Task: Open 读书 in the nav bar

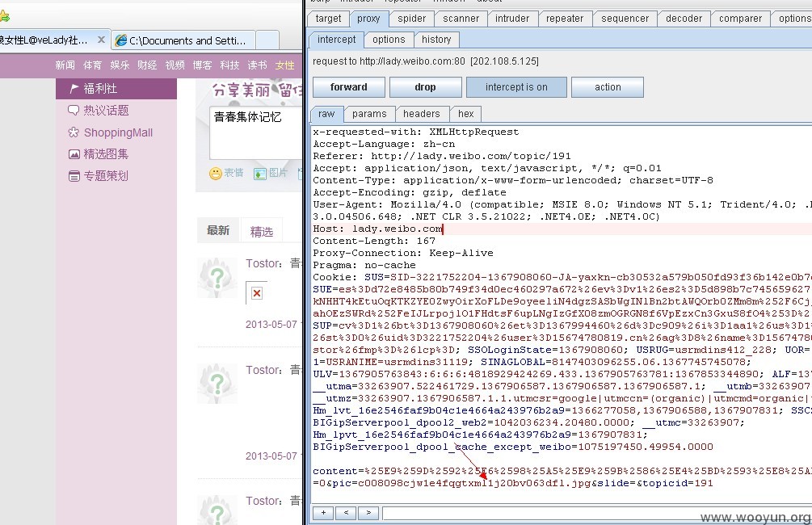Action: (258, 65)
